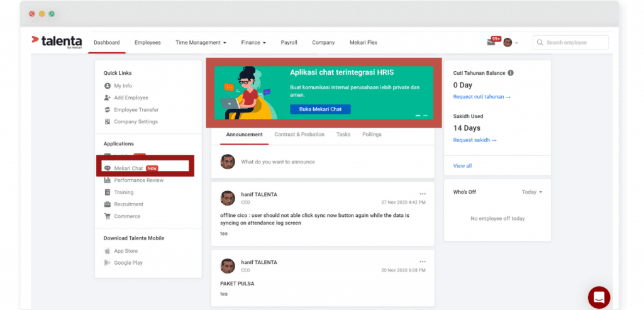Click the Search employee field
Screen dimensions: 644x310
click(570, 43)
